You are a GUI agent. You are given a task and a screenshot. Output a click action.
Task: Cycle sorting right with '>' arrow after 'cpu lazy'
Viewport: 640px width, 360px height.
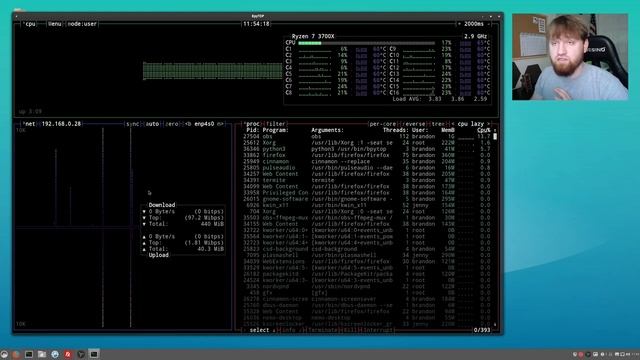point(488,124)
